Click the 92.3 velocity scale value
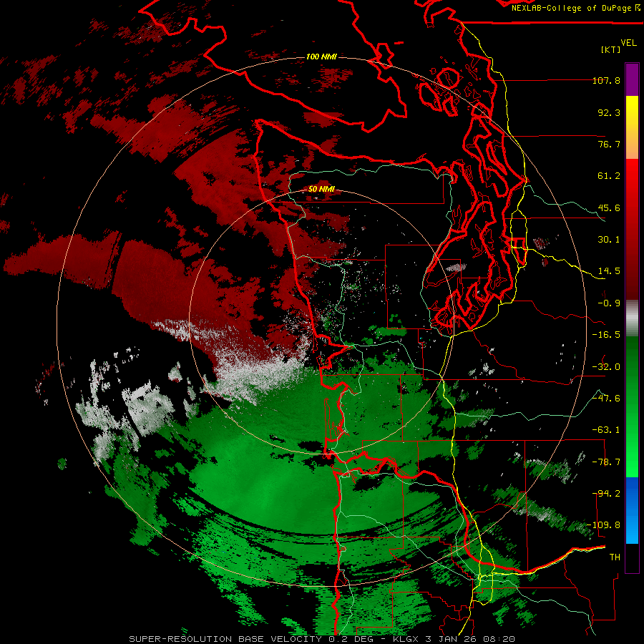644x644 pixels. tap(609, 112)
